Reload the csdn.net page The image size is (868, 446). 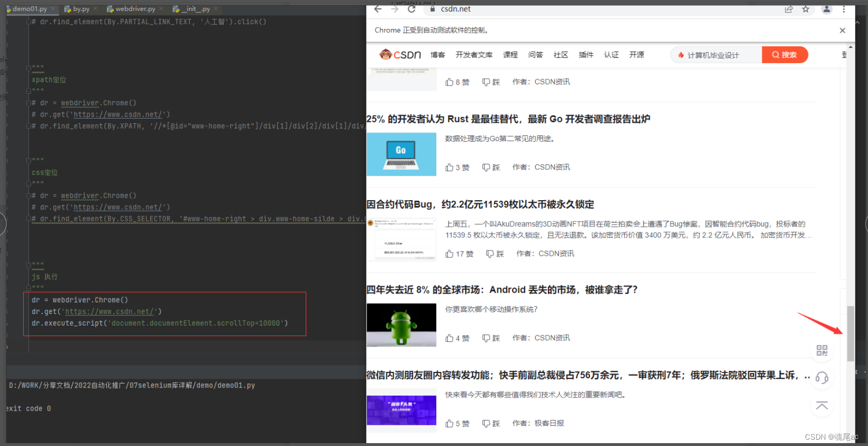tap(411, 9)
